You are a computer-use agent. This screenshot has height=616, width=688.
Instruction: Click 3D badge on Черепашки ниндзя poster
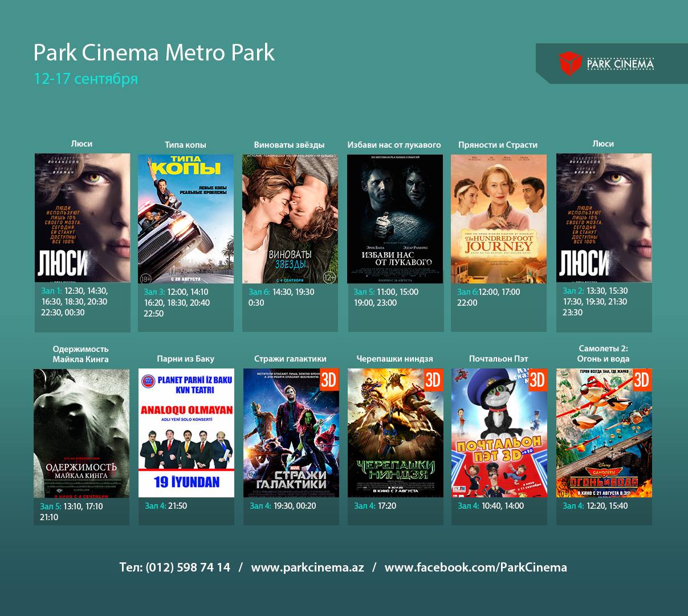click(x=433, y=380)
